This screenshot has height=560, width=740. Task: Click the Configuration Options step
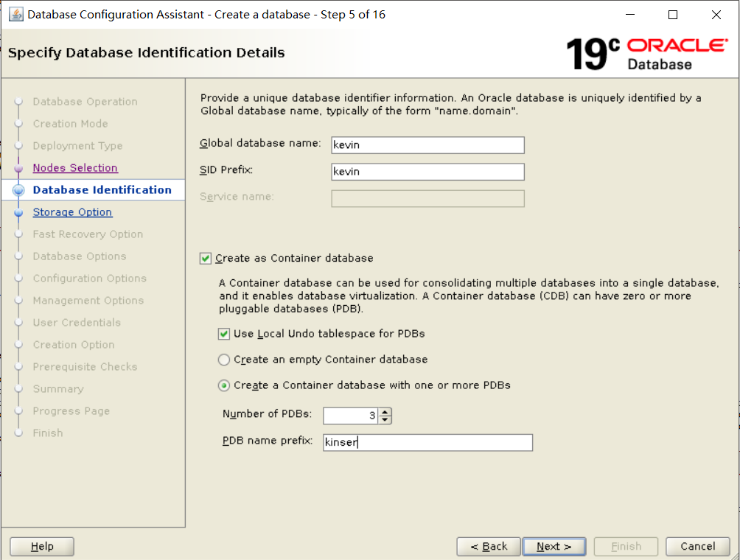90,279
